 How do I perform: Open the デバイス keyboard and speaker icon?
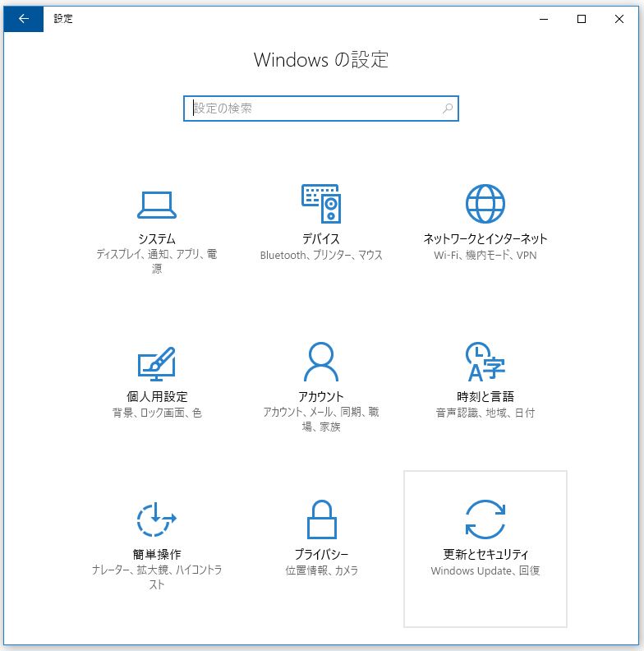pyautogui.click(x=321, y=204)
